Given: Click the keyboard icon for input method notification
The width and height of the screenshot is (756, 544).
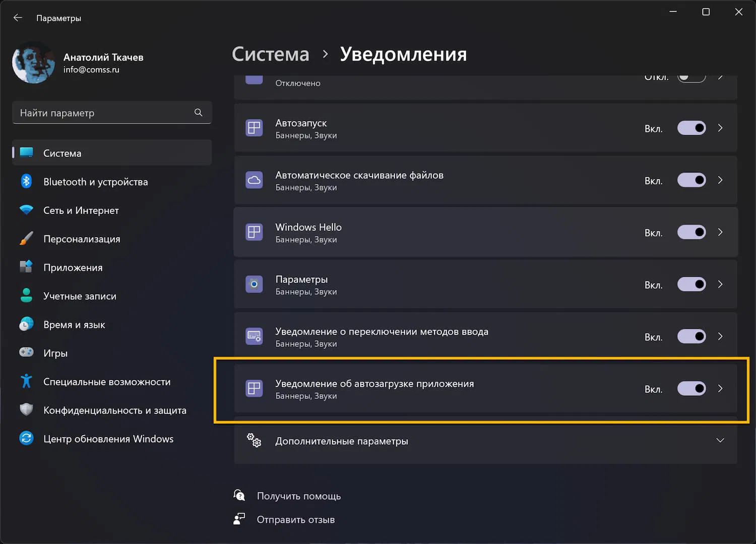Looking at the screenshot, I should pos(254,336).
